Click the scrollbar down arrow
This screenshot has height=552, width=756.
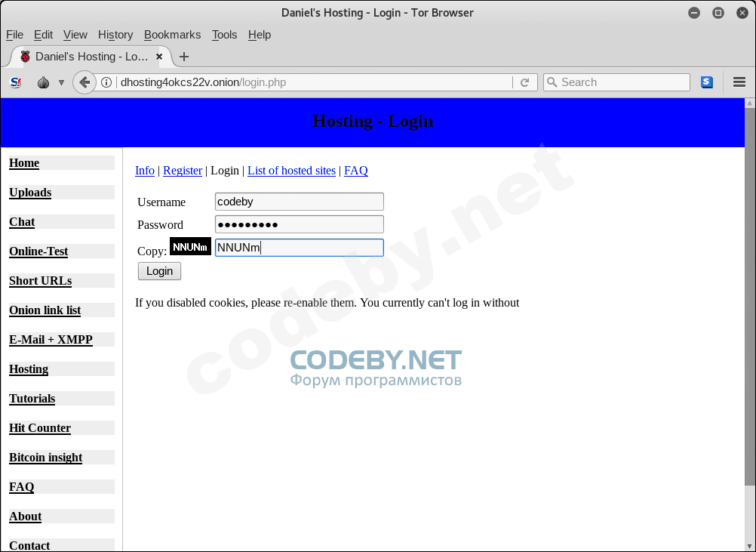coord(750,546)
